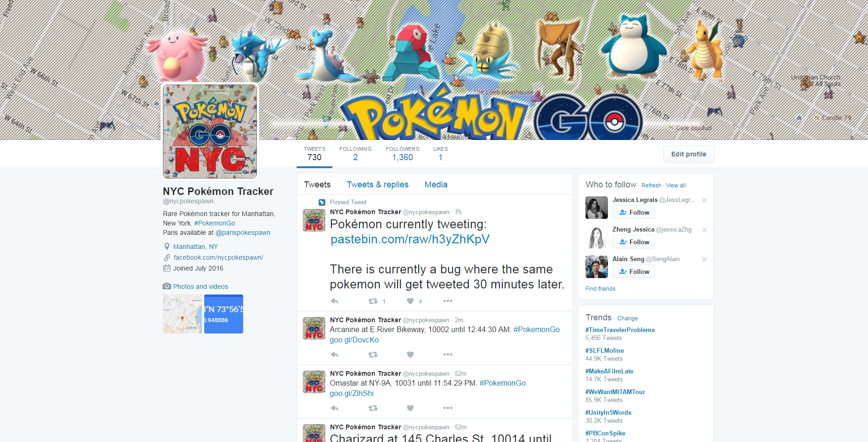This screenshot has height=442, width=868.
Task: Dismiss Zheng Jessica follow suggestion
Action: click(x=704, y=230)
